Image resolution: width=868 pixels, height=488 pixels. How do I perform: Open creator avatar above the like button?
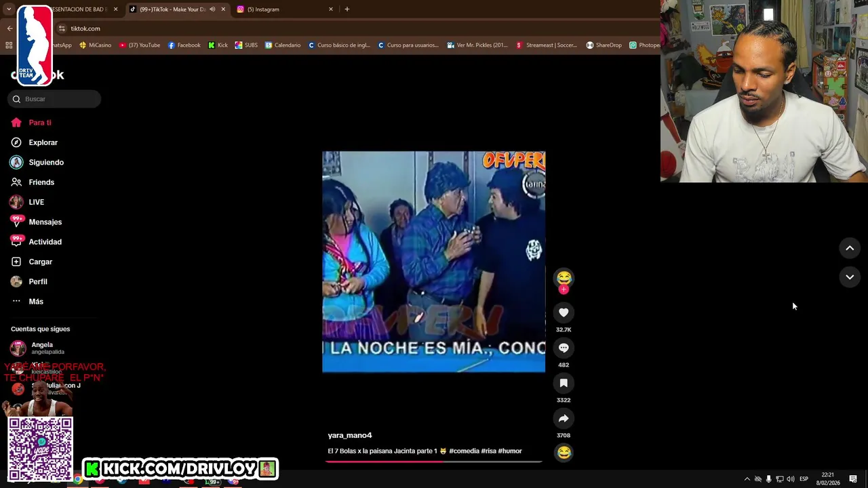tap(564, 277)
